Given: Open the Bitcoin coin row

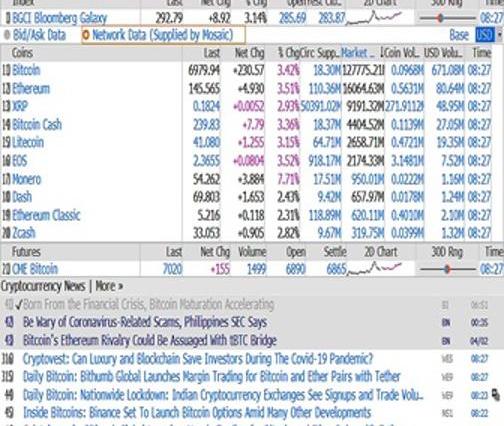Looking at the screenshot, I should pyautogui.click(x=26, y=70).
